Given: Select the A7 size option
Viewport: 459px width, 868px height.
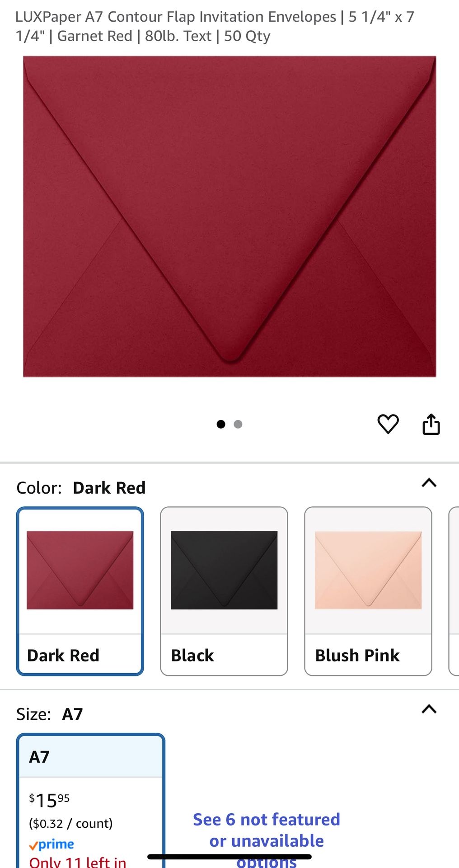Looking at the screenshot, I should tap(91, 801).
